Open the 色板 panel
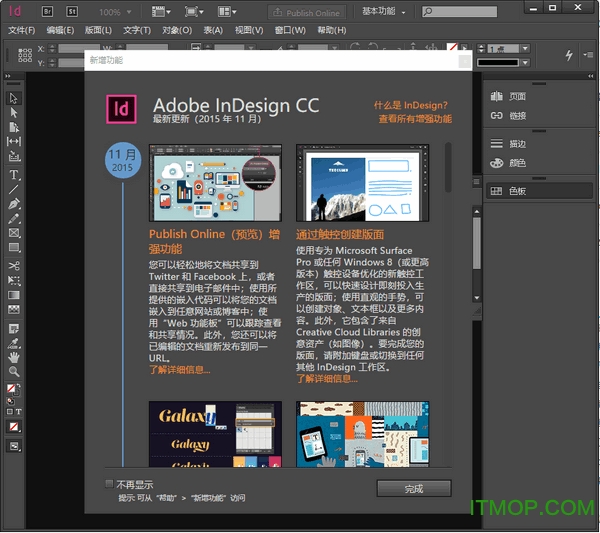 [x=540, y=191]
